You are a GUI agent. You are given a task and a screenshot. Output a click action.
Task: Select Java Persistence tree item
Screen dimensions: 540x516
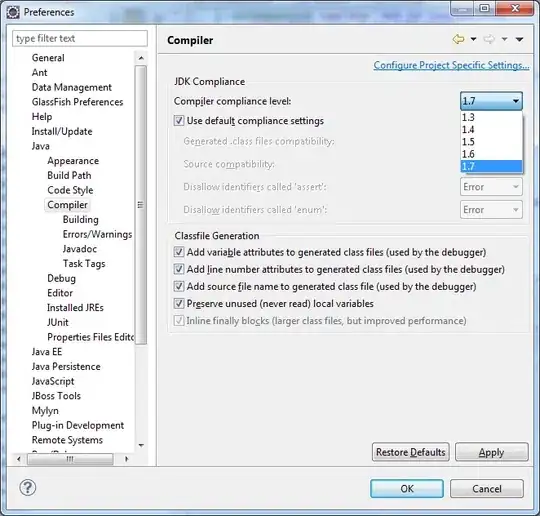point(66,367)
